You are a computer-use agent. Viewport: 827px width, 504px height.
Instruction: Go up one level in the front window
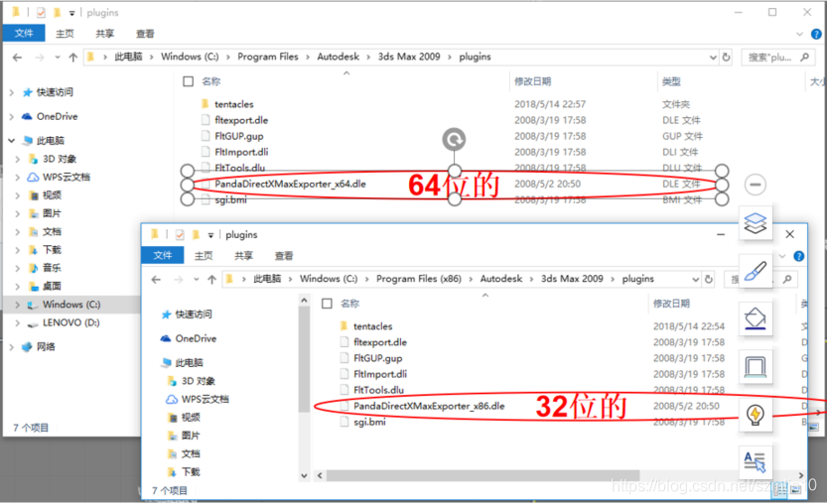click(211, 280)
